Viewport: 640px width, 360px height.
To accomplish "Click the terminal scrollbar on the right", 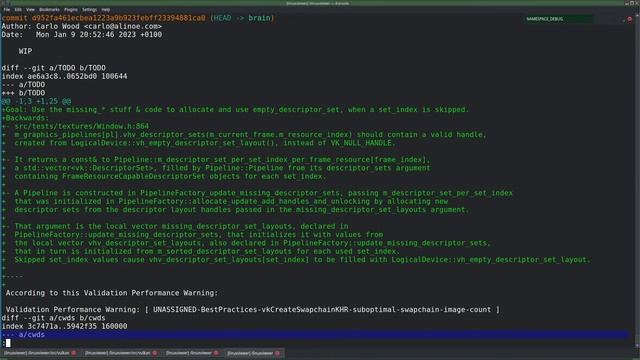I will tap(638, 180).
